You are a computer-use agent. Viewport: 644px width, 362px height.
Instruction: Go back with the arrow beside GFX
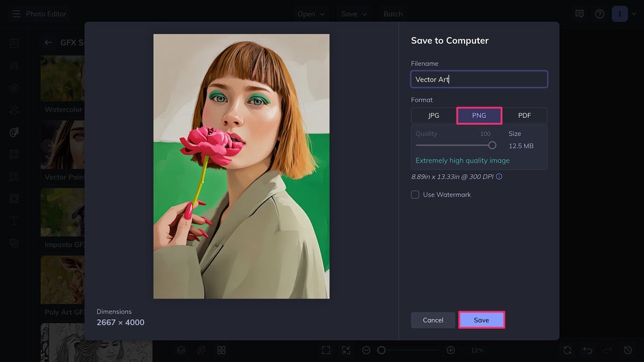(x=48, y=42)
